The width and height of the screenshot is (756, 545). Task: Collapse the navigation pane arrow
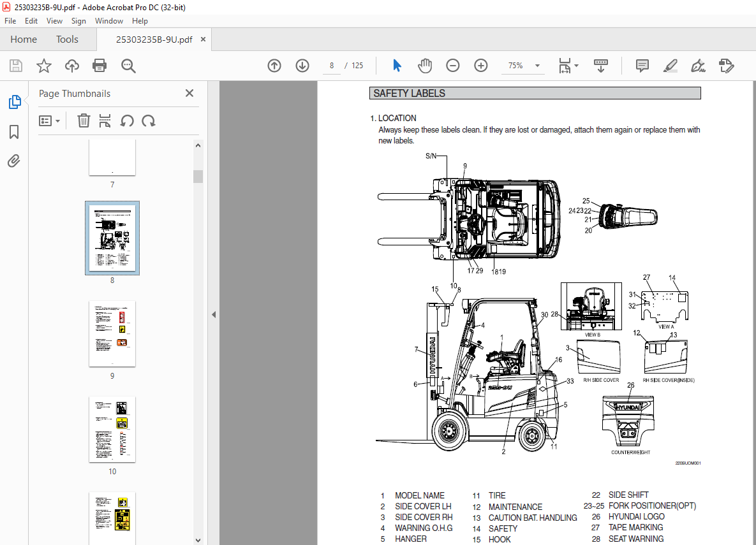point(214,315)
